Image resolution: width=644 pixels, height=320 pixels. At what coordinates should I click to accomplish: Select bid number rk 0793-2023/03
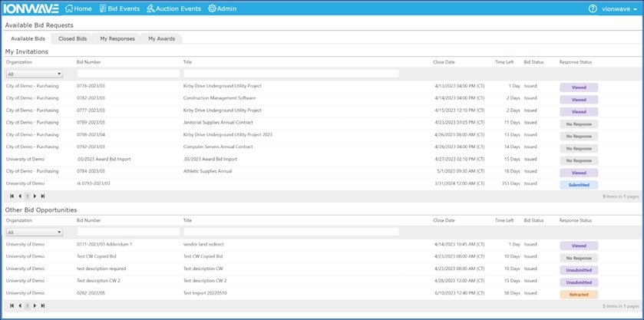coord(93,183)
